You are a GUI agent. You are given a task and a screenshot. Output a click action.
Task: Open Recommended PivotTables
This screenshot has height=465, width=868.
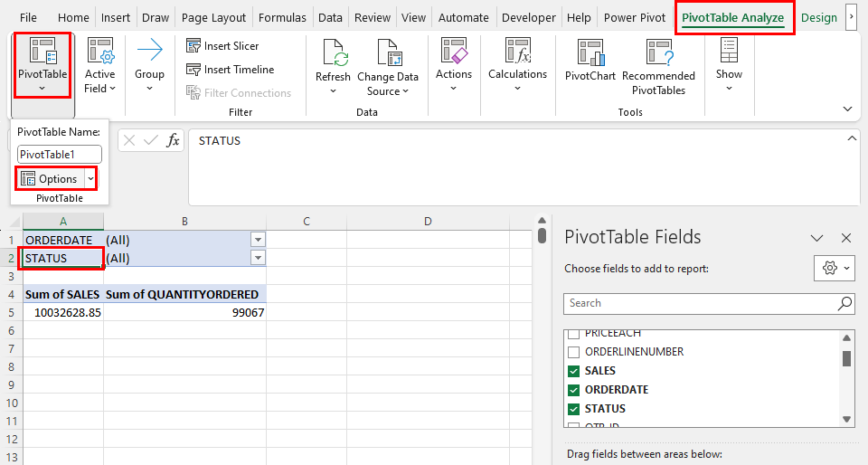pos(658,68)
